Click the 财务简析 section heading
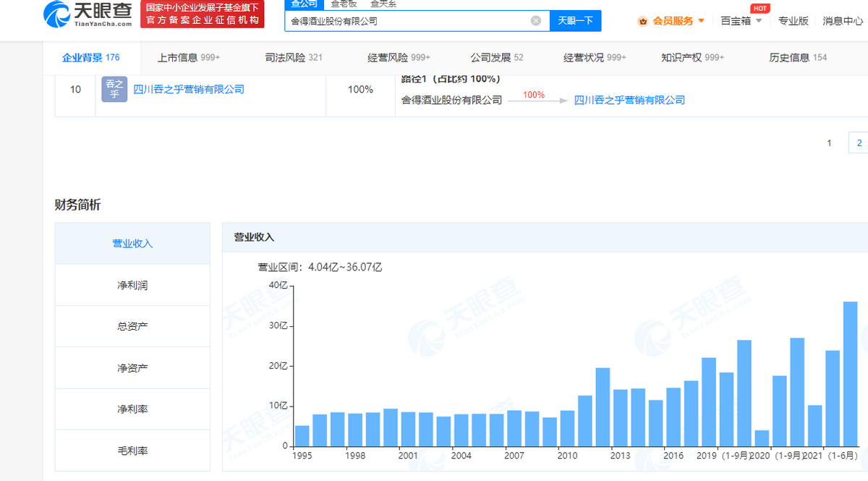The height and width of the screenshot is (481, 868). (77, 205)
